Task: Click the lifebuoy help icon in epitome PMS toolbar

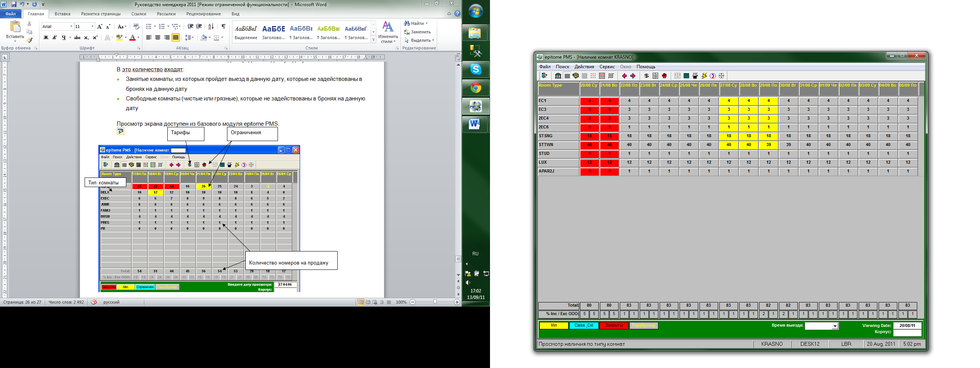Action: pyautogui.click(x=722, y=76)
